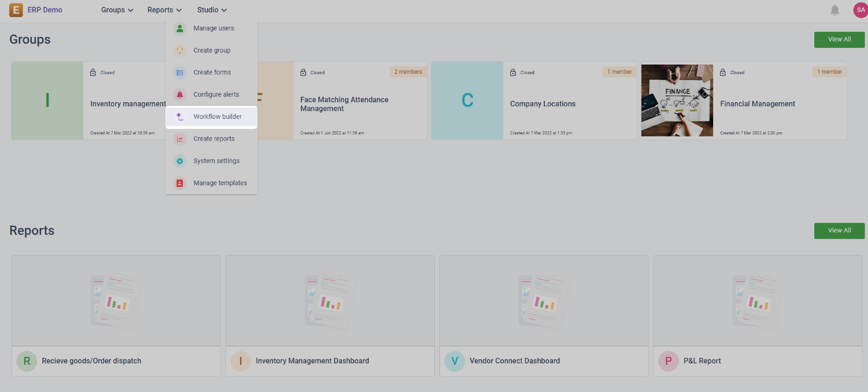Click the Workflow builder icon
Screen dimensions: 868x392
(x=180, y=117)
